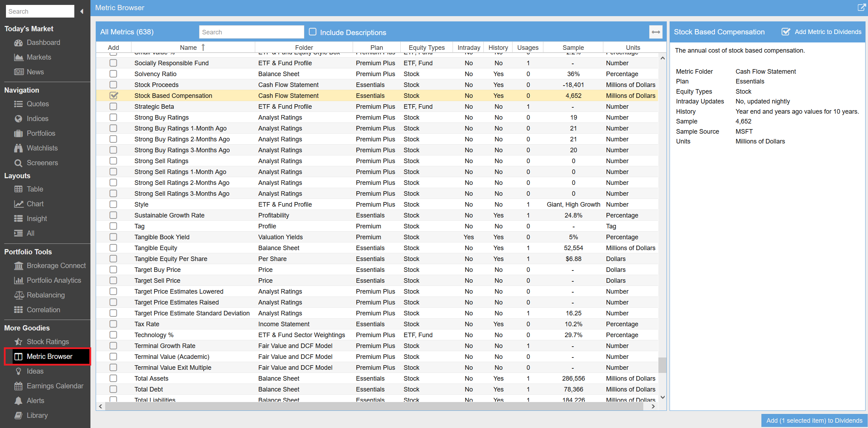The width and height of the screenshot is (868, 428).
Task: Open Brokerage Connect bank icon
Action: click(18, 266)
